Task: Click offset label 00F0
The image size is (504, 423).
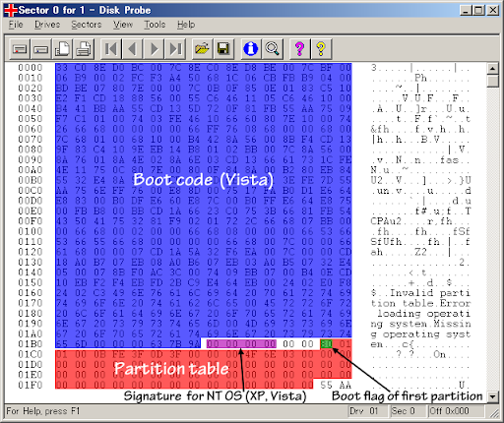Action: [x=31, y=221]
